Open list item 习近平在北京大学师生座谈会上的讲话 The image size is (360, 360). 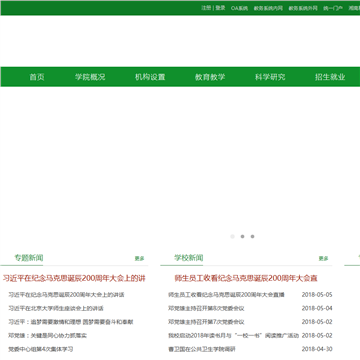[x=56, y=308]
